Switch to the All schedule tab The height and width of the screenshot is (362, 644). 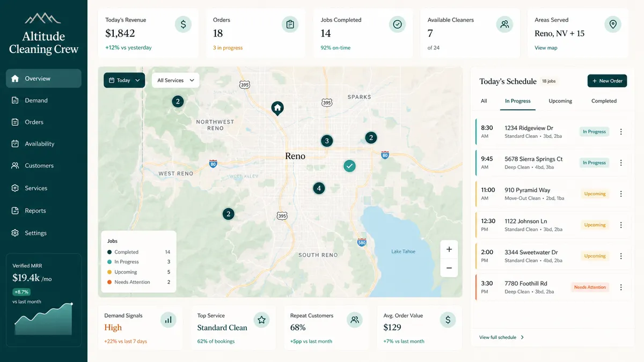tap(484, 101)
